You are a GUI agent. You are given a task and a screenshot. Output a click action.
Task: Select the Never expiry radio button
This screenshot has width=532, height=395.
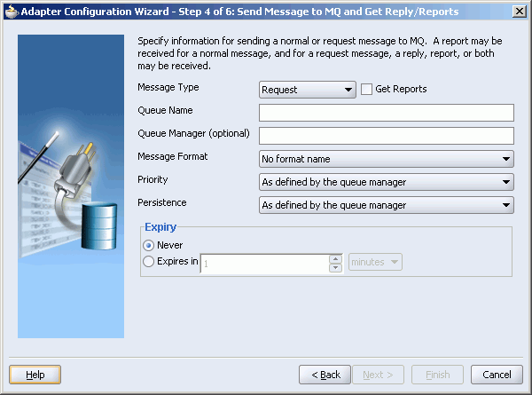coord(149,245)
